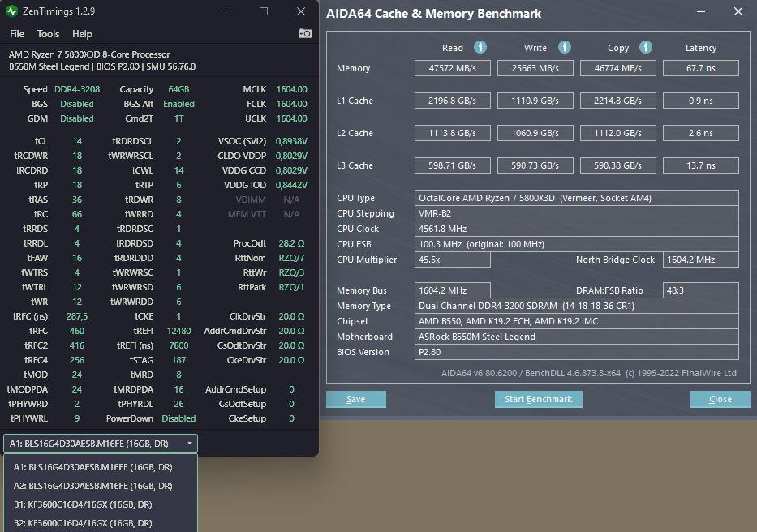Image resolution: width=757 pixels, height=532 pixels.
Task: Click the Save button in AIDA64
Action: (356, 399)
